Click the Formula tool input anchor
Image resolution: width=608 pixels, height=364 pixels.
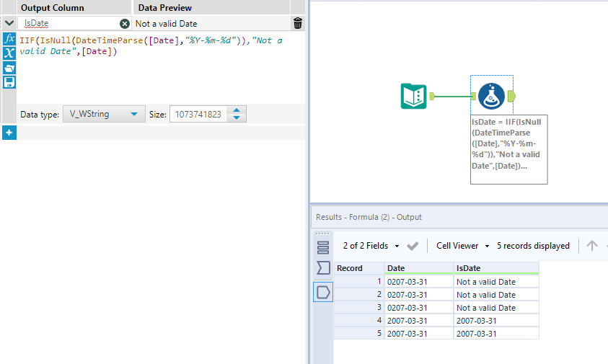point(473,96)
